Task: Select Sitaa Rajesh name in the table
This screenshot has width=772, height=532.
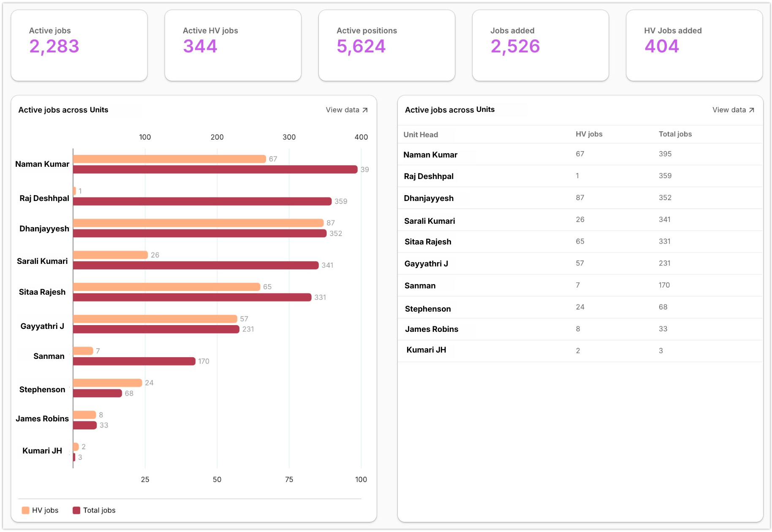Action: point(428,242)
